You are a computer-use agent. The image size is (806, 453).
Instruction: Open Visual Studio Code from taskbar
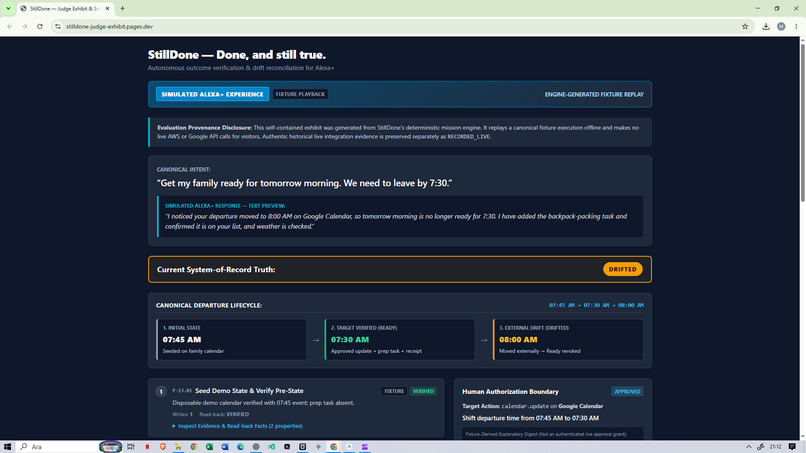click(271, 447)
